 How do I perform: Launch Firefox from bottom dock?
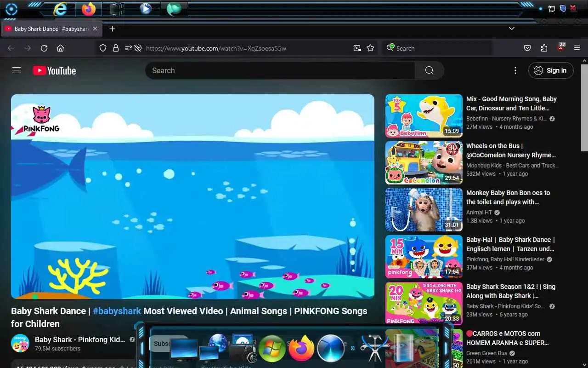[x=301, y=348]
